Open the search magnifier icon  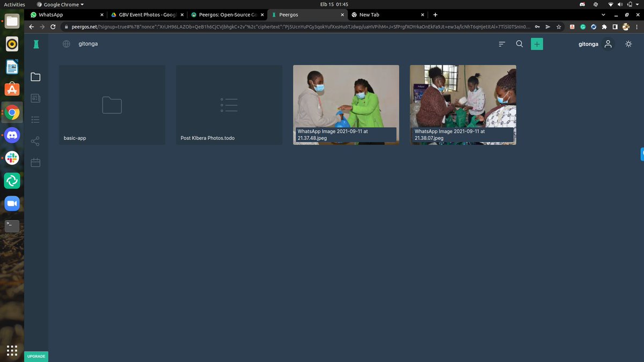[x=519, y=44]
